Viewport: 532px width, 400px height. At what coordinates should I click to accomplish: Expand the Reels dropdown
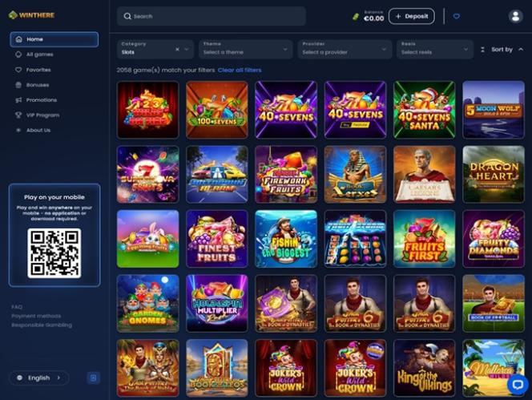434,49
